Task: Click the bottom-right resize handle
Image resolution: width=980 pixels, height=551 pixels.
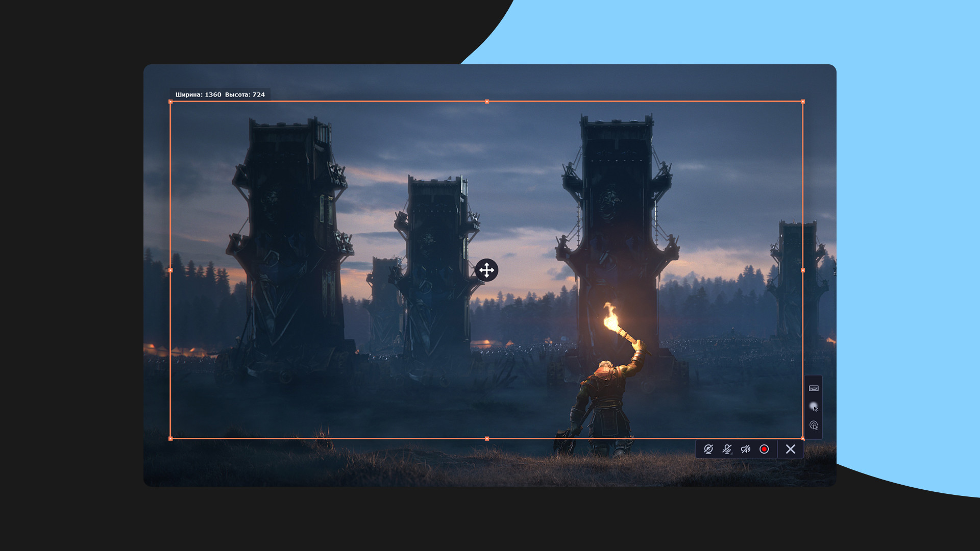Action: [803, 438]
